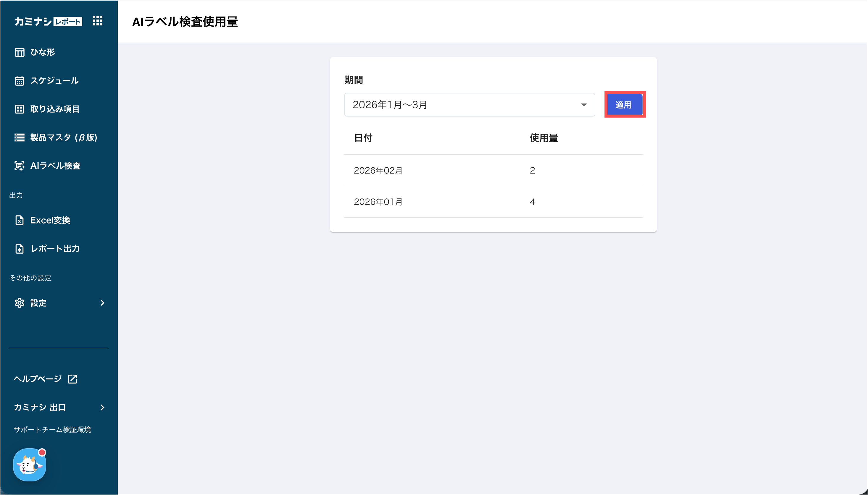
Task: Expand the カミナシ 出口 account chevron
Action: coord(102,407)
